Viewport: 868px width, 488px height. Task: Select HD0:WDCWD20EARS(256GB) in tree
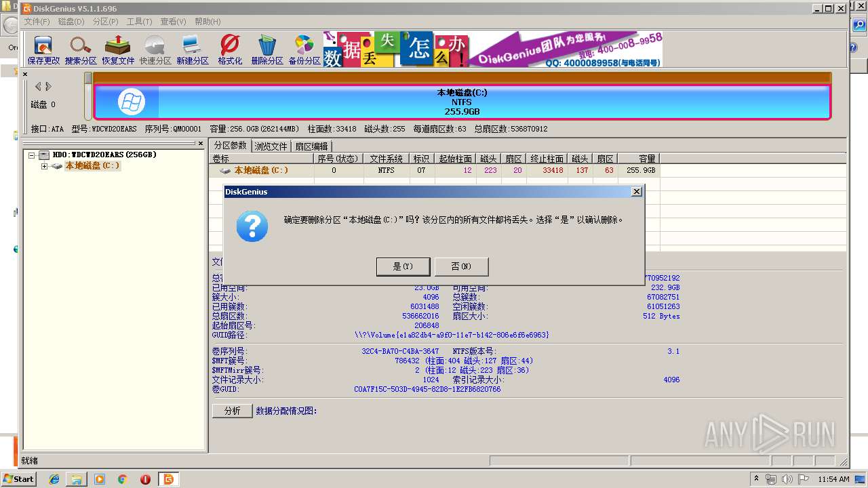(x=104, y=155)
